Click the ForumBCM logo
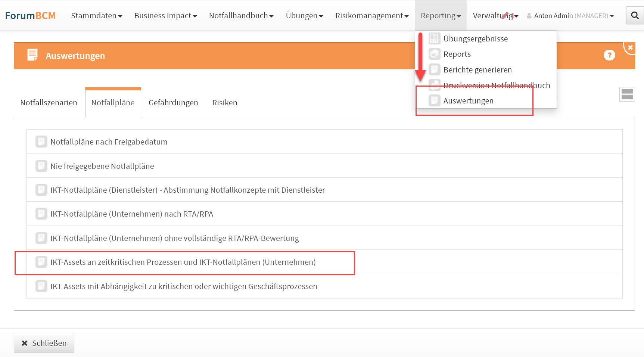Viewport: 644px width, 357px height. click(x=30, y=16)
